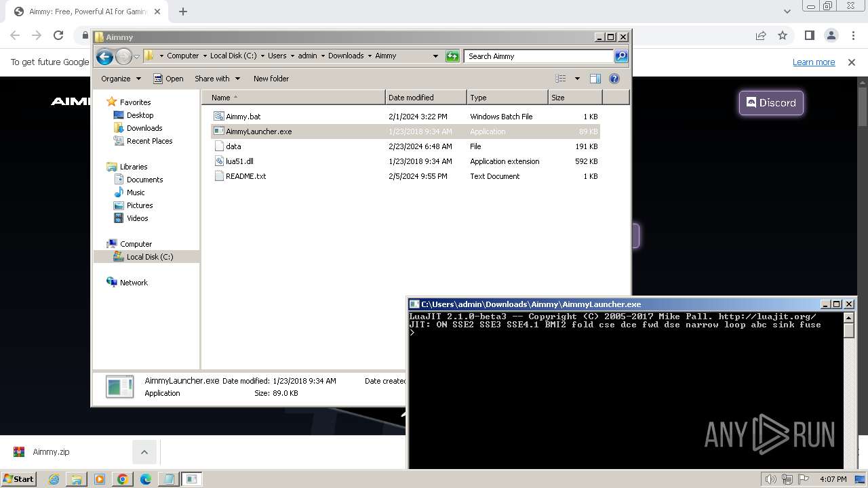Bookmark this page with the star icon
Image resolution: width=868 pixels, height=488 pixels.
coord(783,35)
